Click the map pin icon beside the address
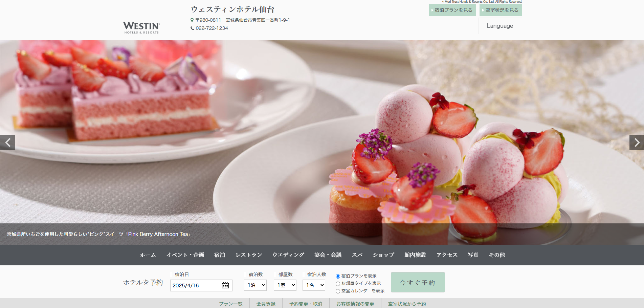 tap(192, 20)
